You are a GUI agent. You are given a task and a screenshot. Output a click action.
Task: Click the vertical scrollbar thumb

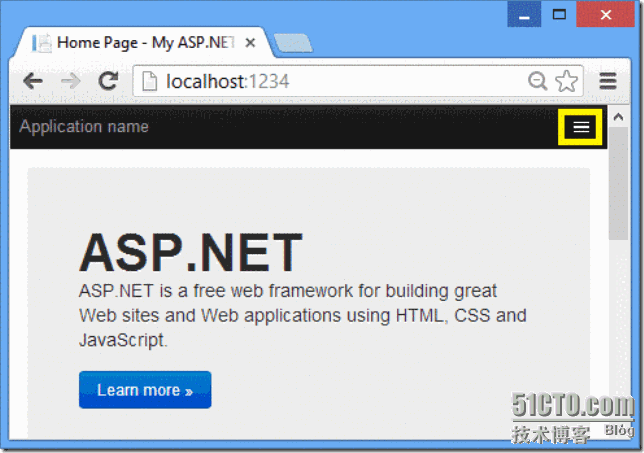pos(618,183)
